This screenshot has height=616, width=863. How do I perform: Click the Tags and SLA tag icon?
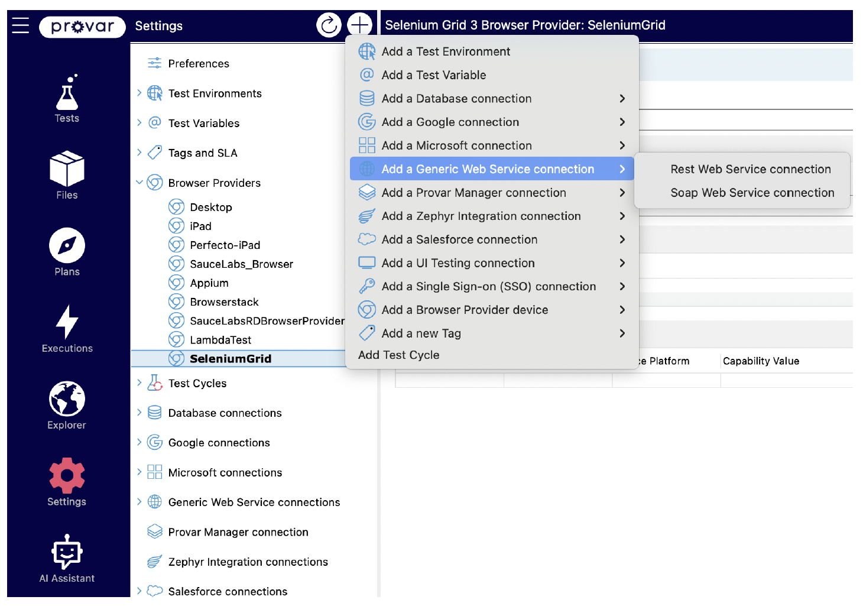coord(155,153)
